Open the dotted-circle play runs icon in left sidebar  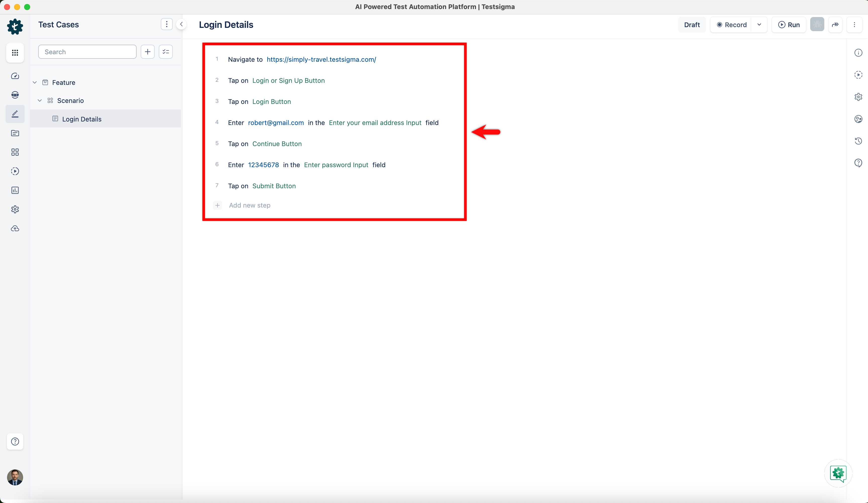coord(15,171)
